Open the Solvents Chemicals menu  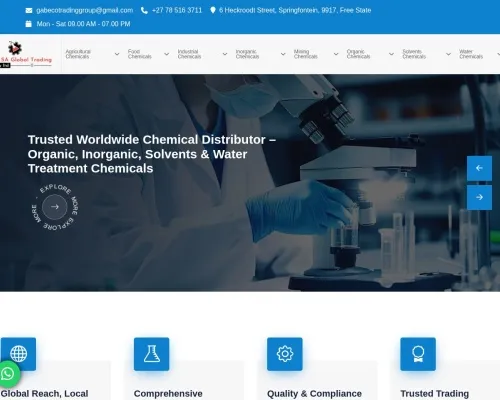tap(414, 54)
